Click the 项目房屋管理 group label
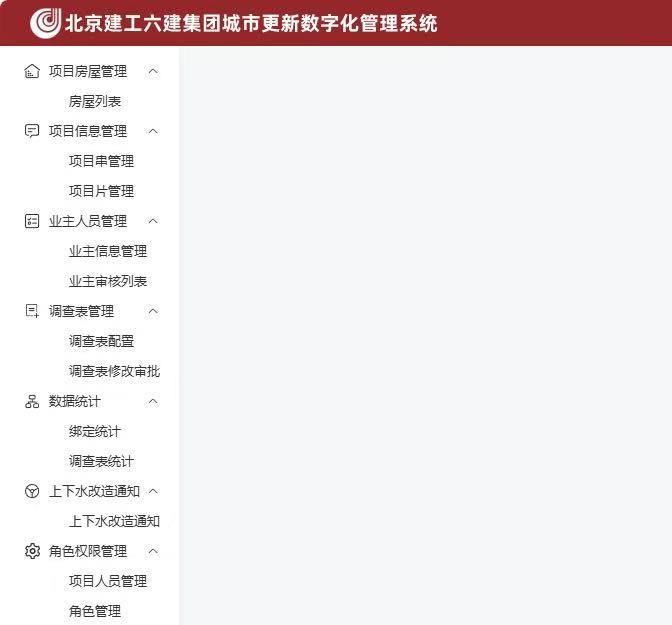672x625 pixels. [88, 71]
